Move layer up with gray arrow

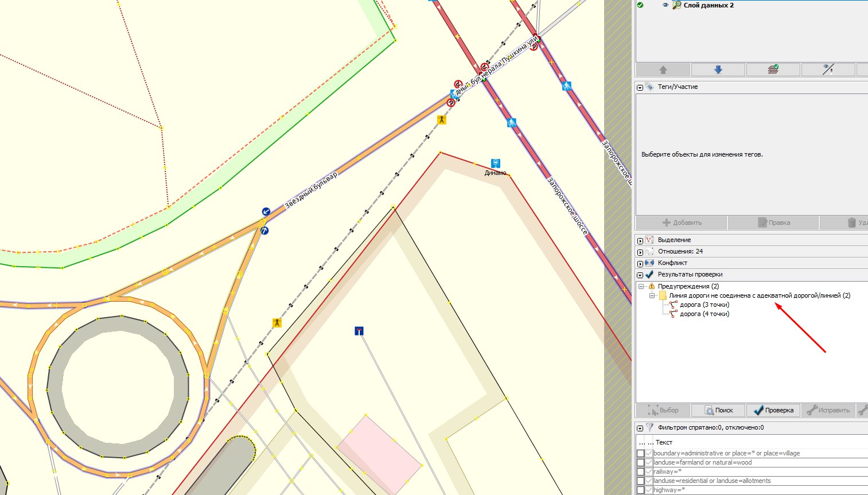(x=663, y=70)
